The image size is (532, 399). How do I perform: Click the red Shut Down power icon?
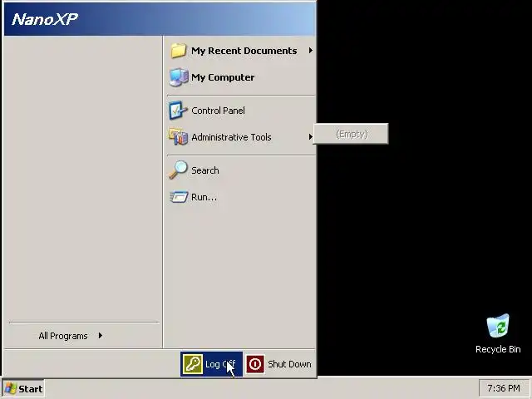(x=255, y=364)
